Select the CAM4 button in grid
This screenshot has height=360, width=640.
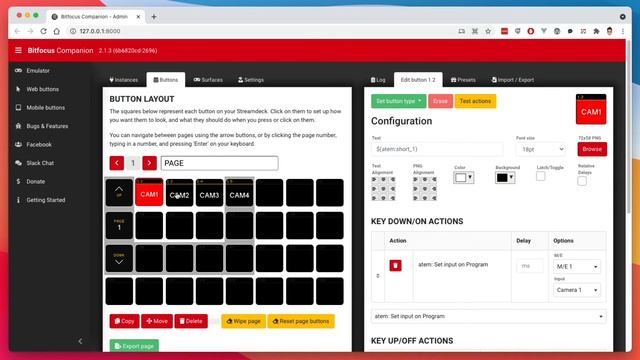click(x=239, y=192)
